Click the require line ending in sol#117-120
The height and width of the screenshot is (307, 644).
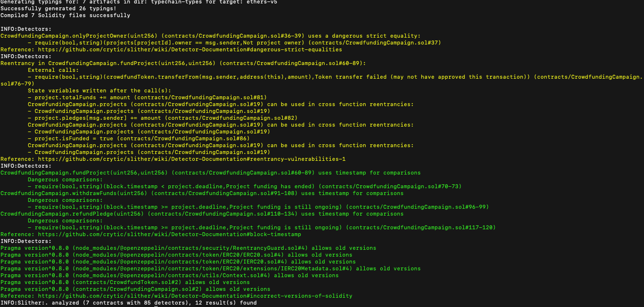262,227
